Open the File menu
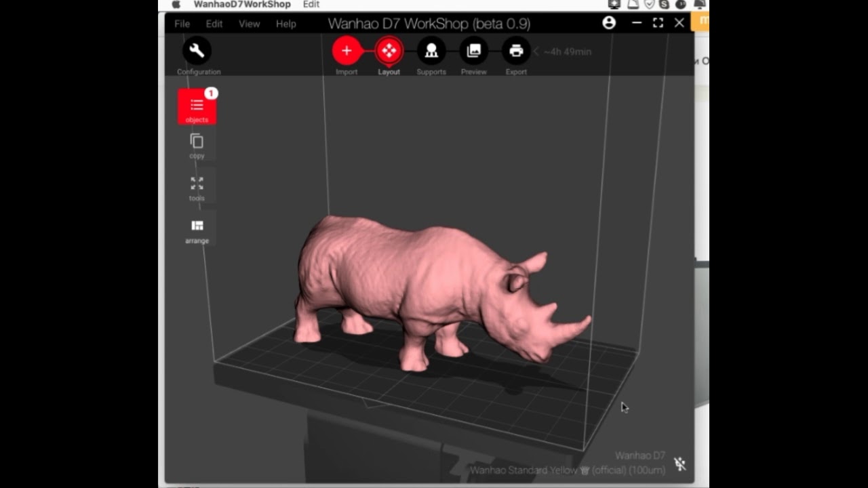 click(182, 24)
